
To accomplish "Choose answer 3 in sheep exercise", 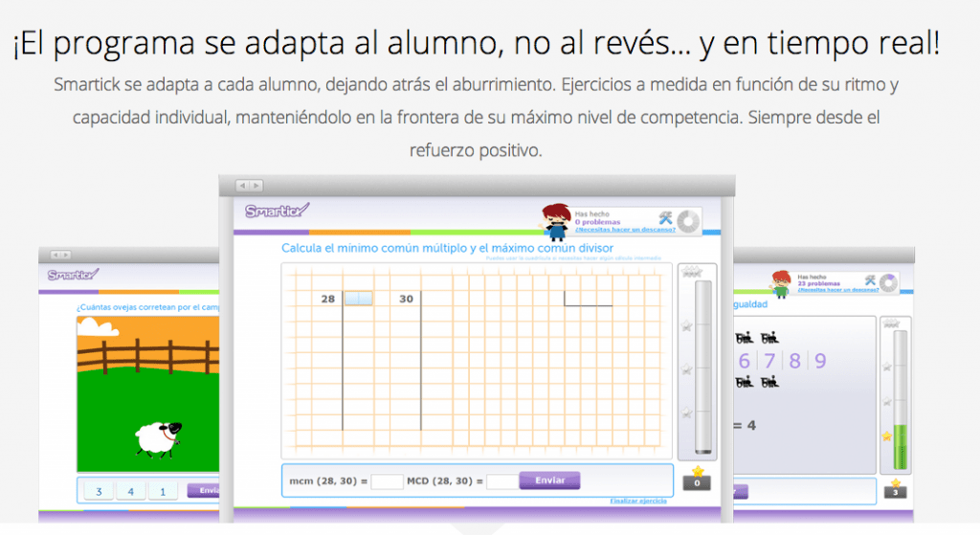I will [x=99, y=491].
